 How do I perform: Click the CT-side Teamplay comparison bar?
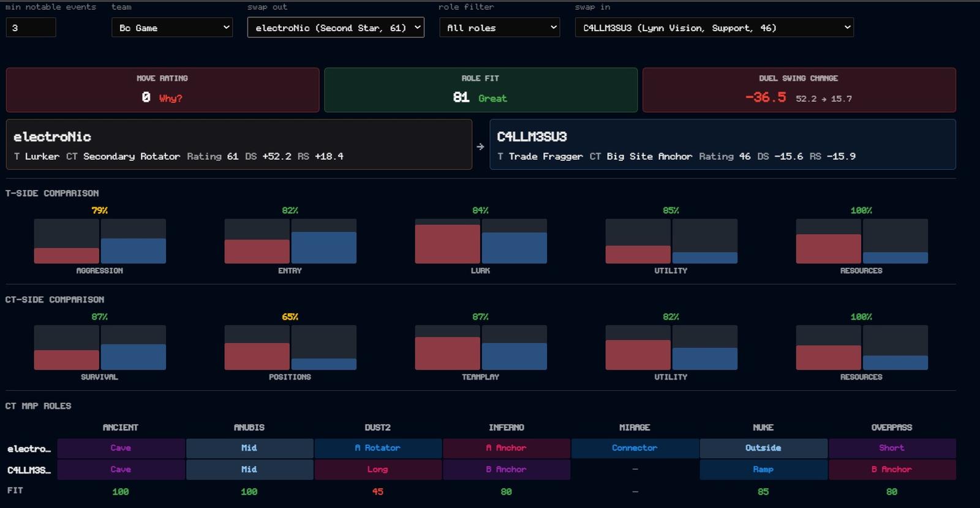point(481,347)
